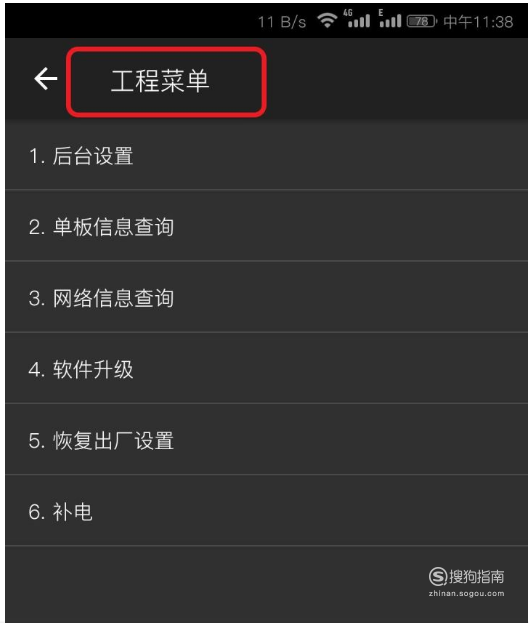The width and height of the screenshot is (529, 623).
Task: Open 6. 补电 entry
Action: pyautogui.click(x=266, y=511)
